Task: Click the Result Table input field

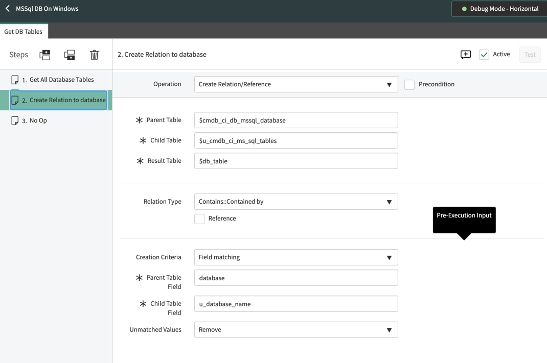Action: click(295, 161)
